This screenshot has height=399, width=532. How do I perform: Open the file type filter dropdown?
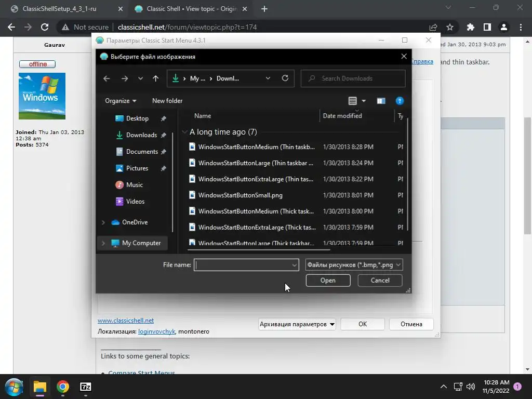354,265
